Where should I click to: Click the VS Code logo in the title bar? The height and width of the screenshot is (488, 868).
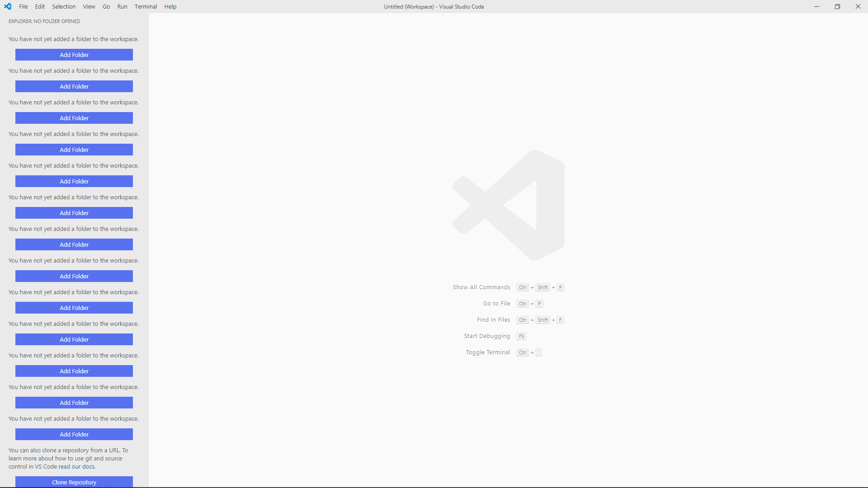8,6
